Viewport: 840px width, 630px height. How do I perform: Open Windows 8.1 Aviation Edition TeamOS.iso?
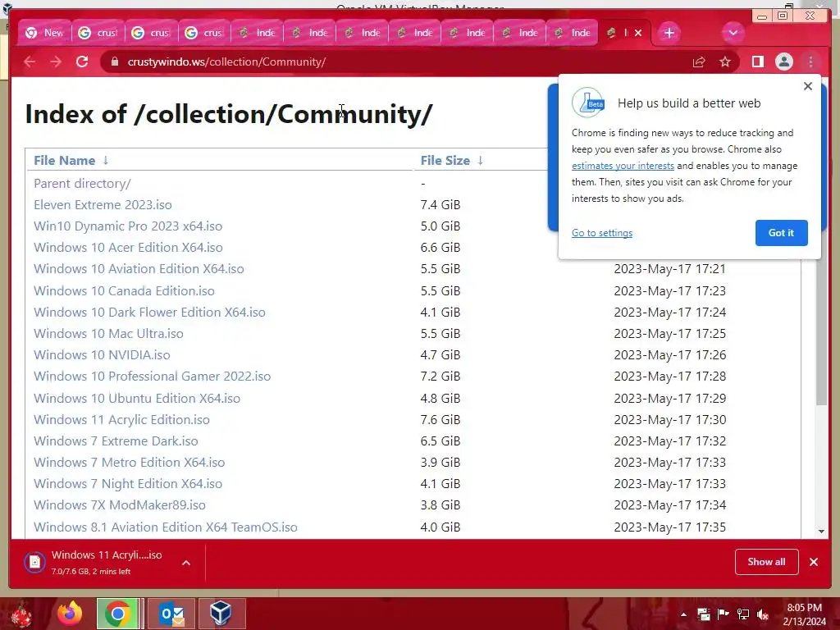(166, 527)
